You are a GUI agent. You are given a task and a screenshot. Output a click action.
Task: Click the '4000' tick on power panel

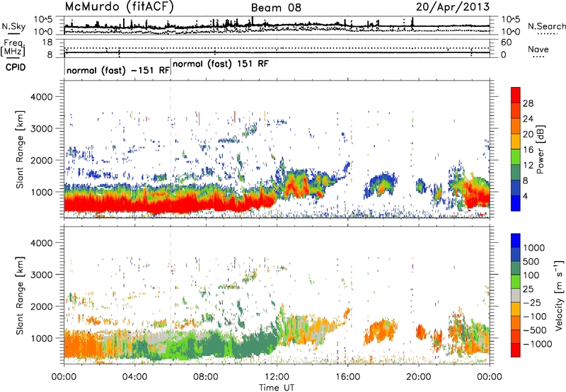click(41, 97)
